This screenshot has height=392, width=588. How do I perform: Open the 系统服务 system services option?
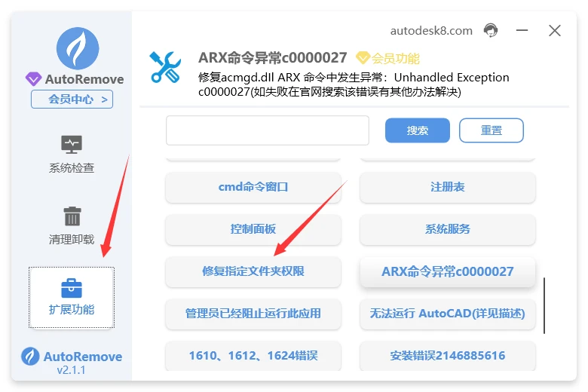447,229
